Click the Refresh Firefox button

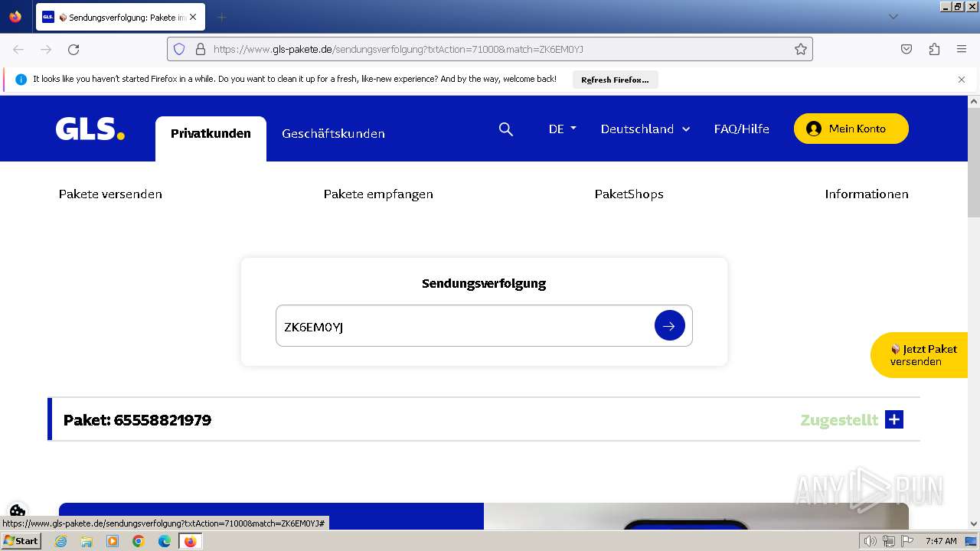[x=615, y=80]
